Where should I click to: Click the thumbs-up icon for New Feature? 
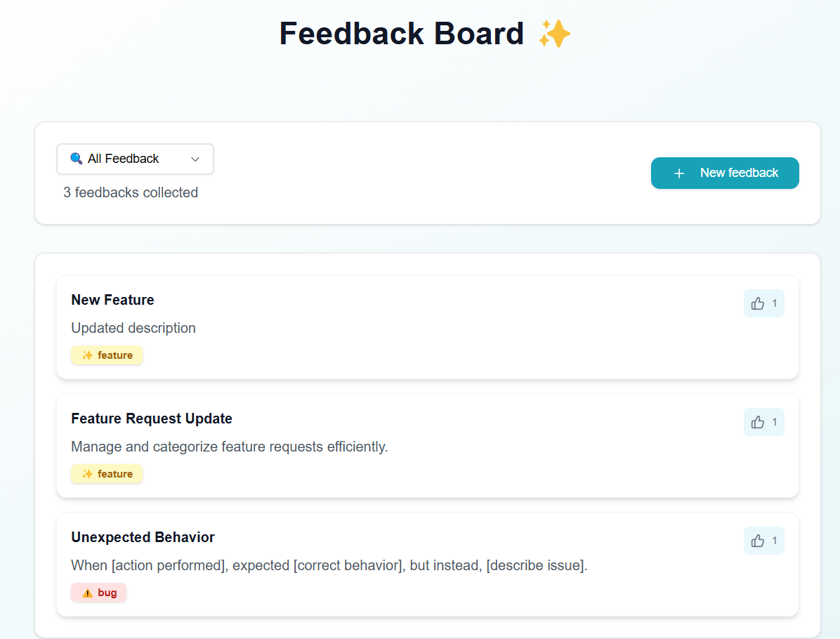(756, 303)
